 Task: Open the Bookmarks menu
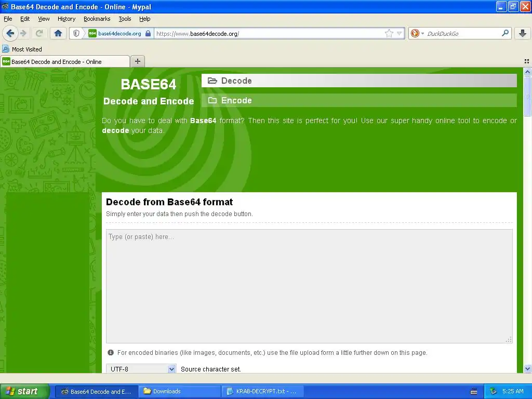point(97,19)
